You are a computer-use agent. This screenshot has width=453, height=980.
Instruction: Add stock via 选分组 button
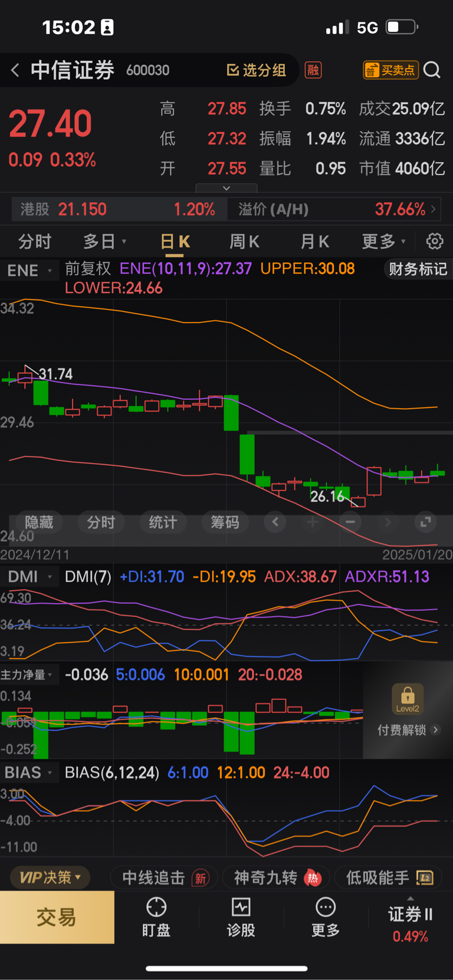pos(257,70)
